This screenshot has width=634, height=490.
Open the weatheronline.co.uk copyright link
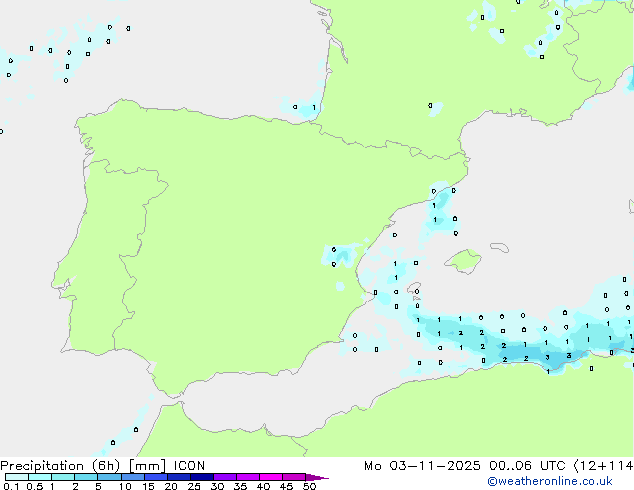(550, 481)
